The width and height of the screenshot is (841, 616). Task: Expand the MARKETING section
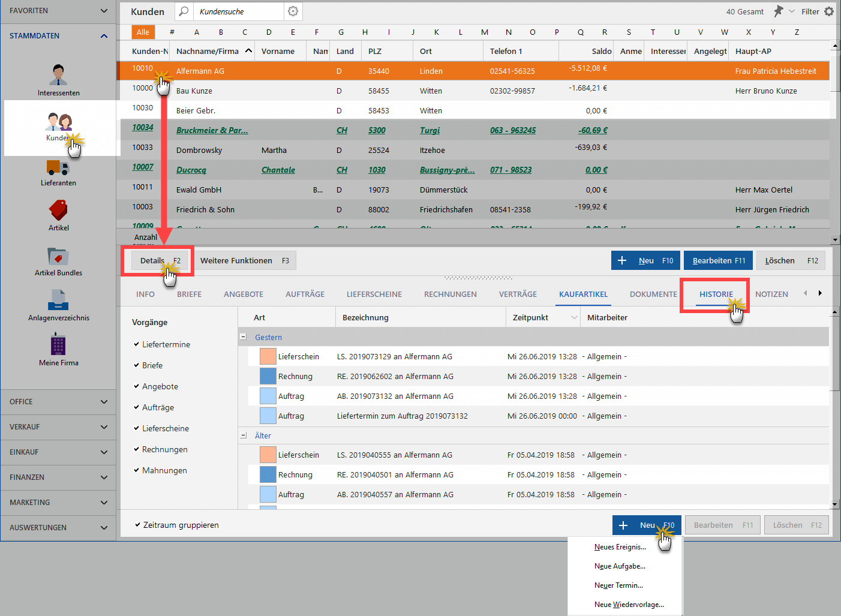tap(104, 503)
